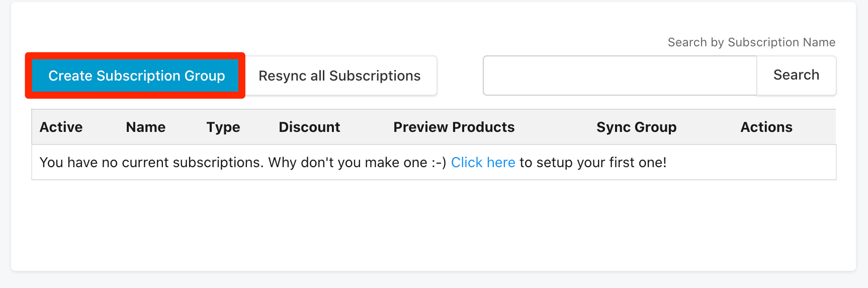This screenshot has height=288, width=868.
Task: Click the Type column header
Action: (223, 127)
